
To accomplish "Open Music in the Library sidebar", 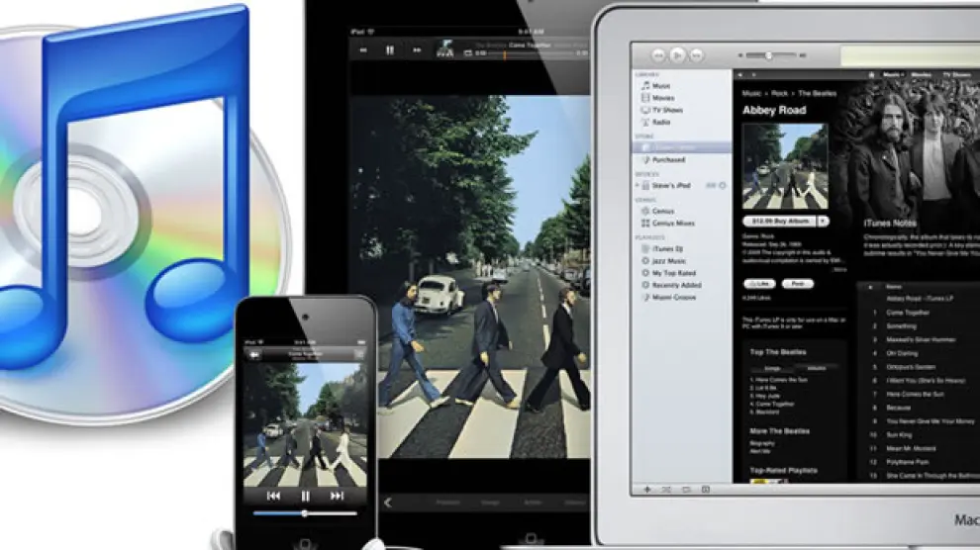I will [661, 86].
